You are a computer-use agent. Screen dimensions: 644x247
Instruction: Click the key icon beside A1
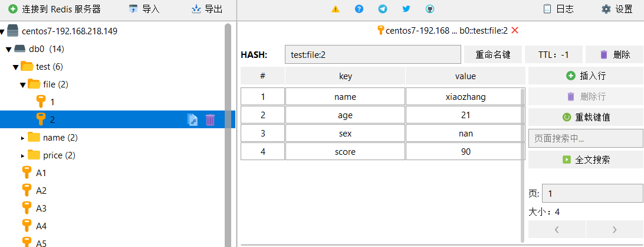click(x=27, y=173)
